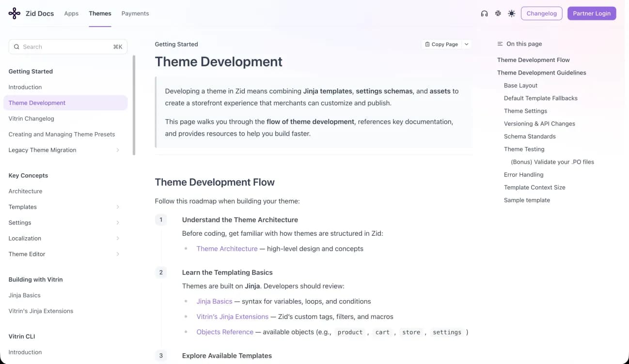Image resolution: width=629 pixels, height=364 pixels.
Task: Focus the Search input field
Action: (x=68, y=47)
